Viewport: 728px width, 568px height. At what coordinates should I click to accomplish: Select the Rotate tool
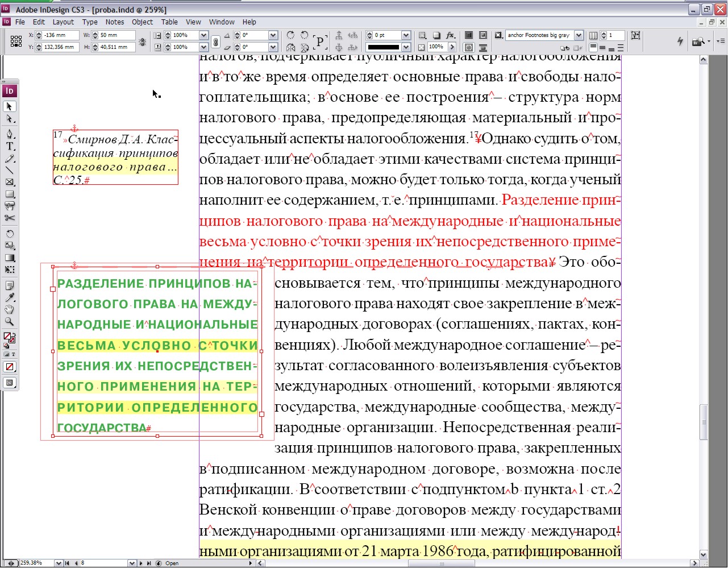(10, 234)
